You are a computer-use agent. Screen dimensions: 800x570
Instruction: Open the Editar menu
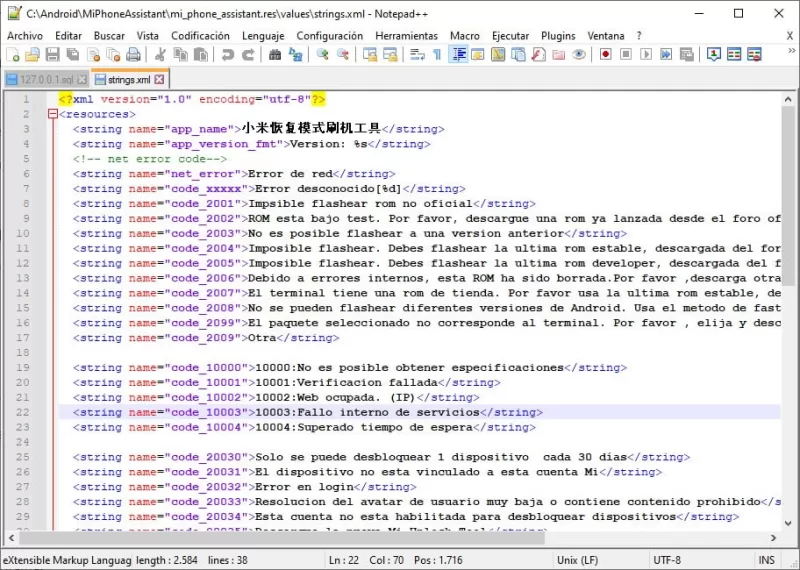pyautogui.click(x=68, y=36)
